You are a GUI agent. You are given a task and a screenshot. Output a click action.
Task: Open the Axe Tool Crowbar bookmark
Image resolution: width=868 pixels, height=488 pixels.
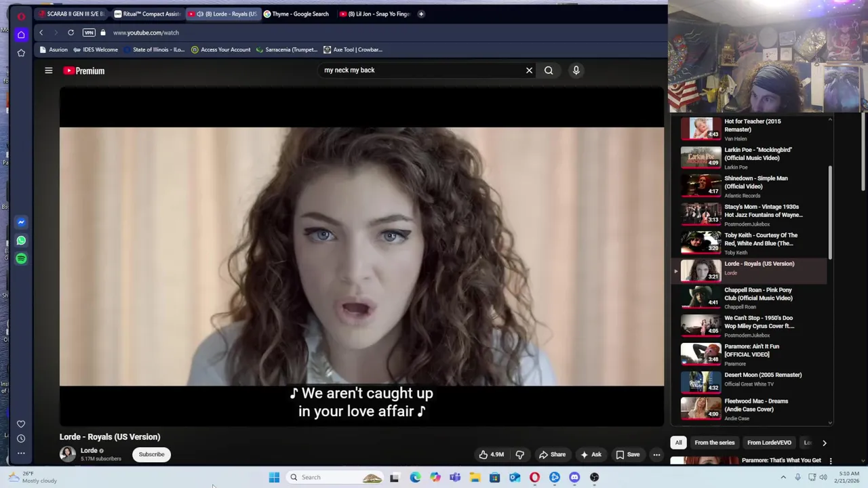coord(353,49)
